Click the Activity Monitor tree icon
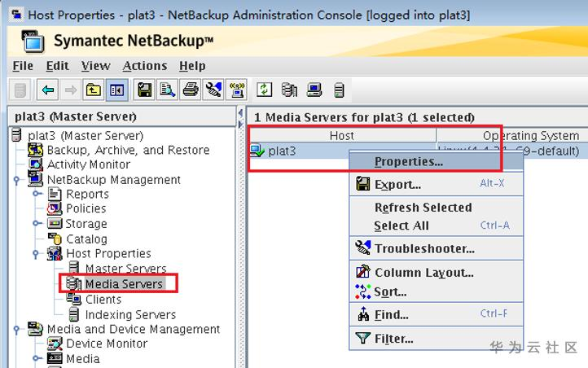 (36, 164)
